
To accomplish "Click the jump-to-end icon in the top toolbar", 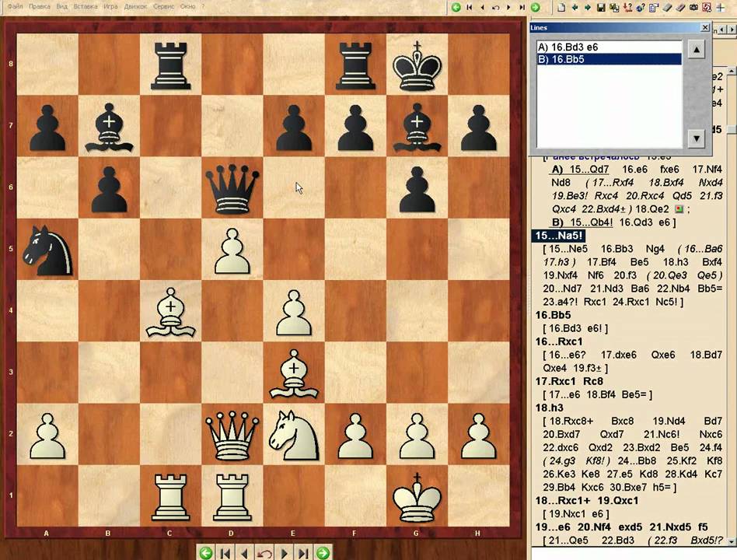I will pos(522,7).
